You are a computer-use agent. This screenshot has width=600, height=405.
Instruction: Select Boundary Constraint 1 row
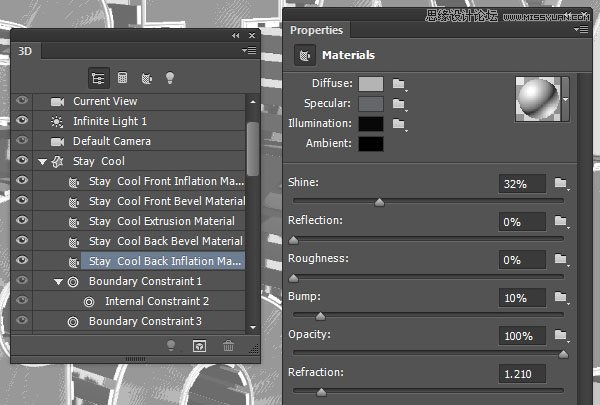point(139,281)
